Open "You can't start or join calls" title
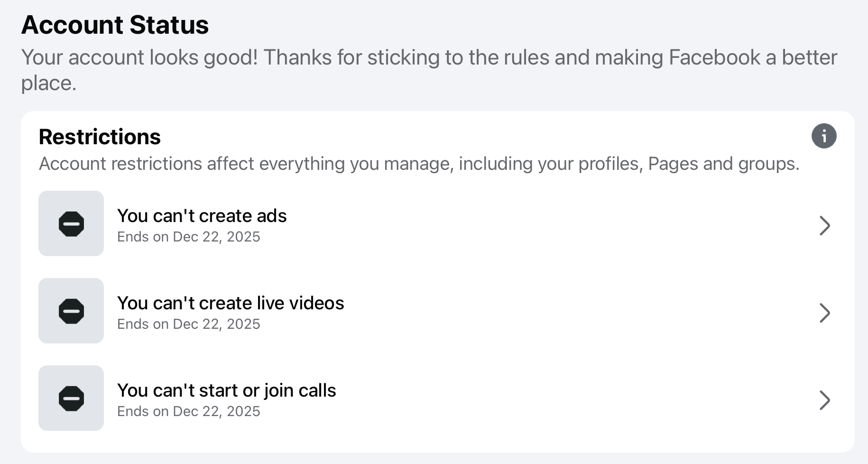The image size is (868, 464). (x=226, y=390)
